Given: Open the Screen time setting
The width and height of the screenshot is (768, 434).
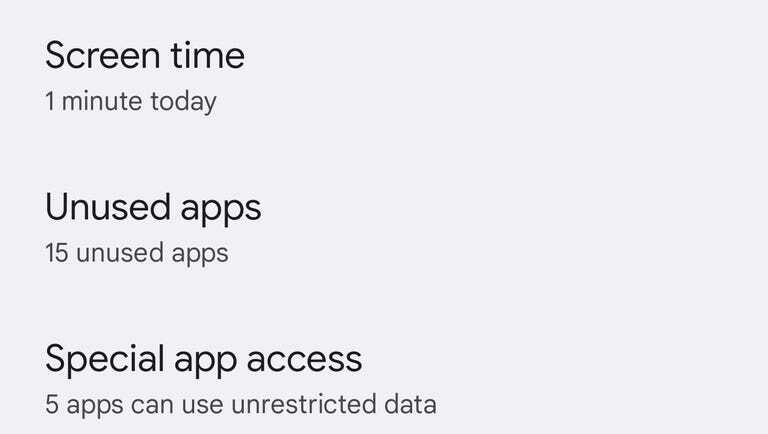Looking at the screenshot, I should point(145,55).
